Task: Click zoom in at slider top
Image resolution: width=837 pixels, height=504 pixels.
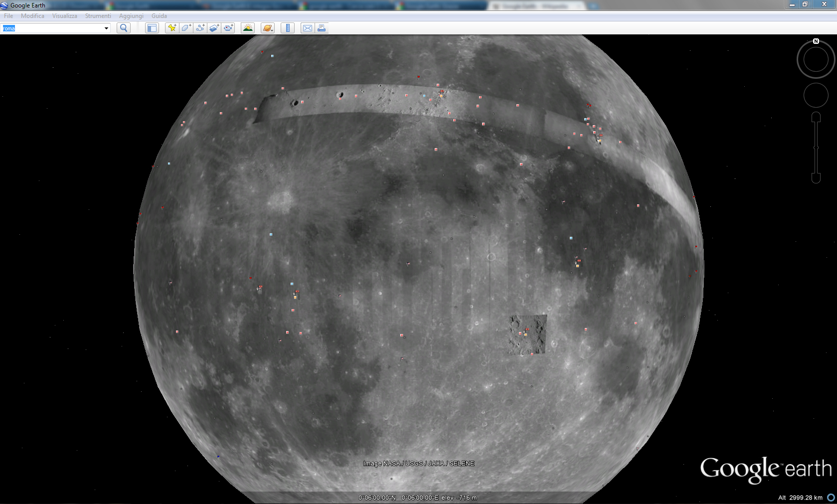Action: click(816, 117)
